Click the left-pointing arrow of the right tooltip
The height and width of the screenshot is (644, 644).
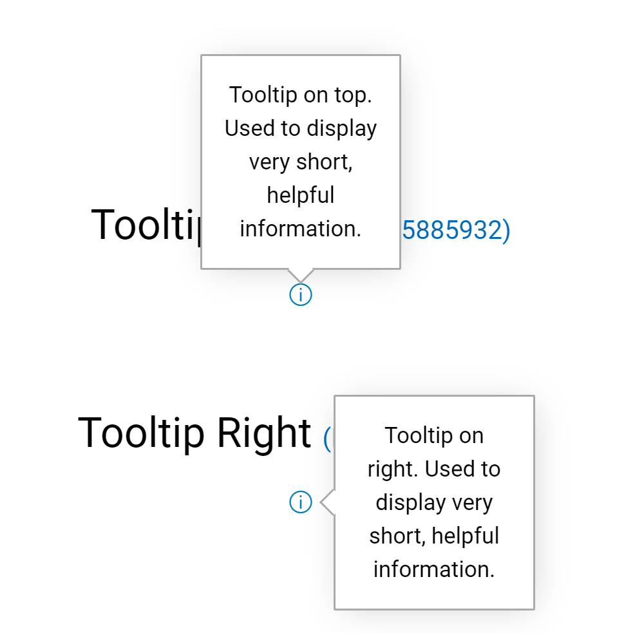point(327,502)
